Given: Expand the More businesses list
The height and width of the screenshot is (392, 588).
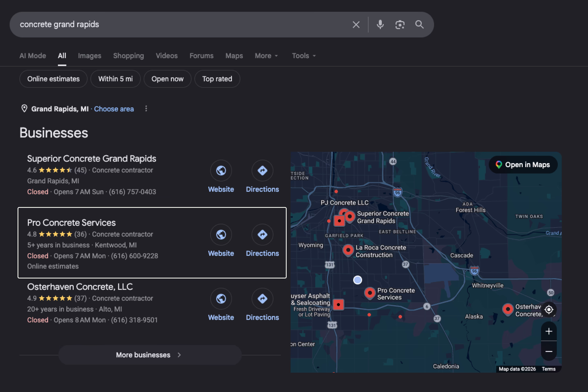Looking at the screenshot, I should (x=150, y=355).
